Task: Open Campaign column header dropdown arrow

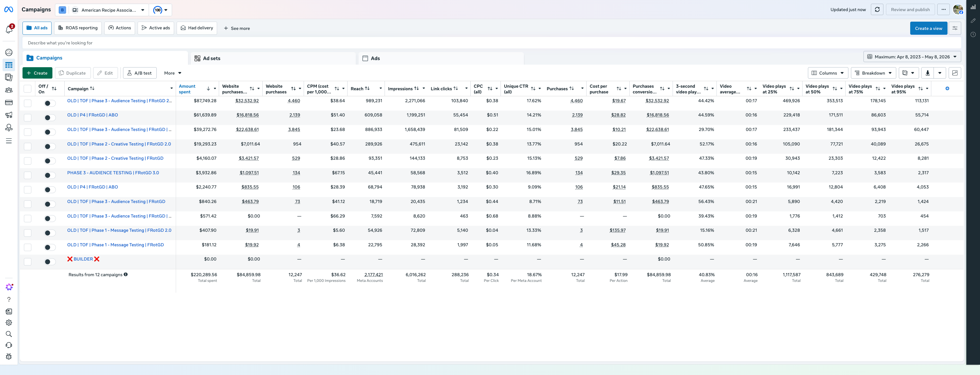Action: point(171,89)
